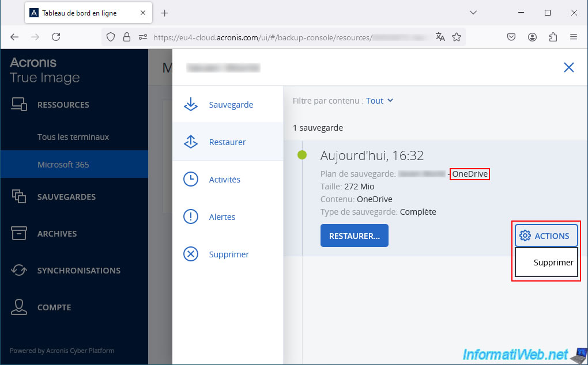Click the Sauvegarde download arrow icon
The image size is (588, 365).
click(190, 104)
